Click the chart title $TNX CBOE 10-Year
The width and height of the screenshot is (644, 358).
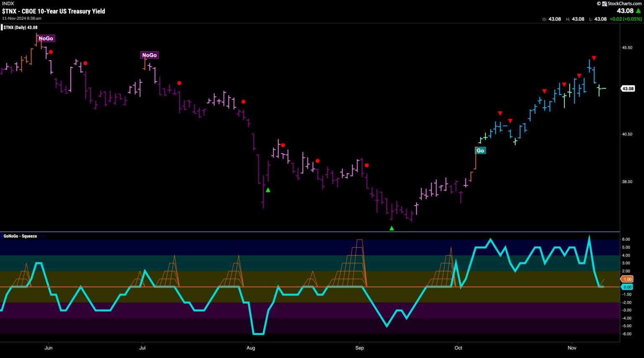point(53,11)
